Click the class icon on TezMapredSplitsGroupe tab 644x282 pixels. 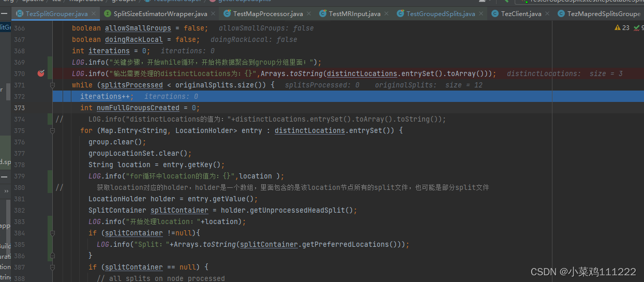561,14
